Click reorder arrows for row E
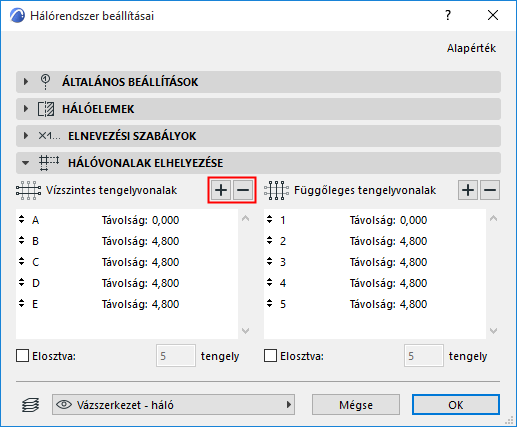The width and height of the screenshot is (517, 427). point(22,303)
